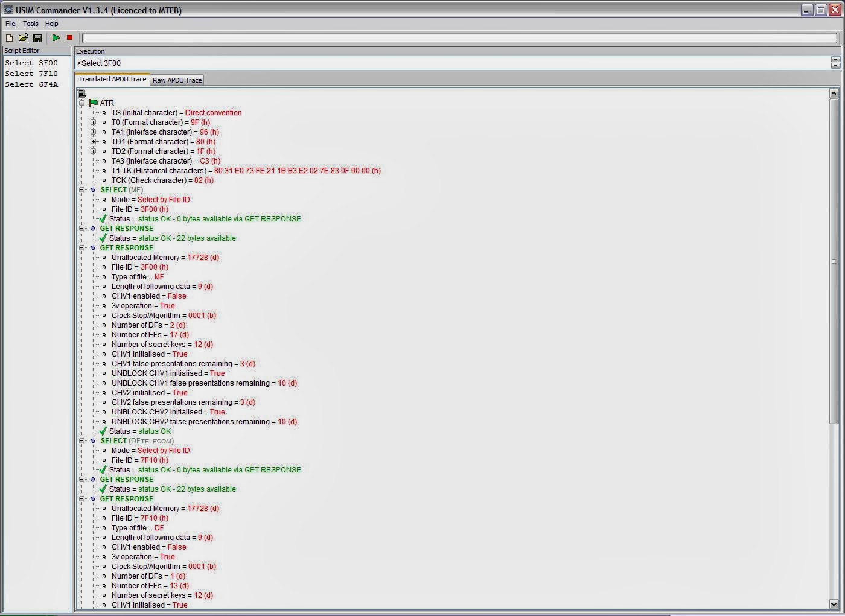Select 'T1-TK (Historical characters)' row

(x=246, y=171)
